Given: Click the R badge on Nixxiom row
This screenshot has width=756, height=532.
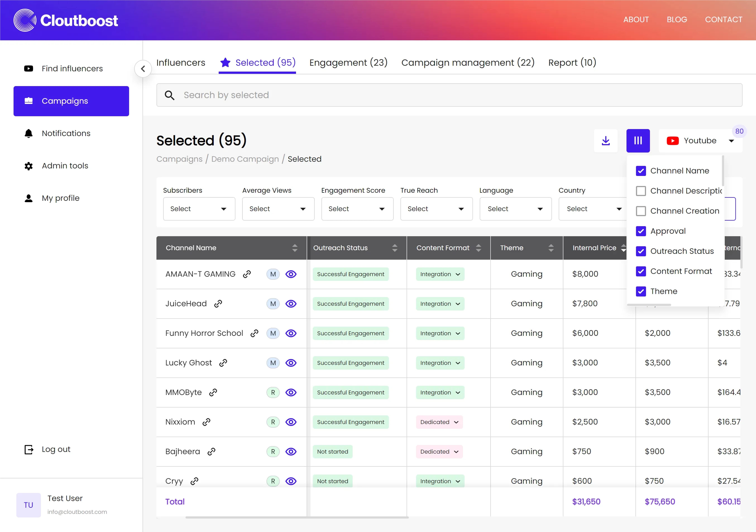Looking at the screenshot, I should click(273, 422).
